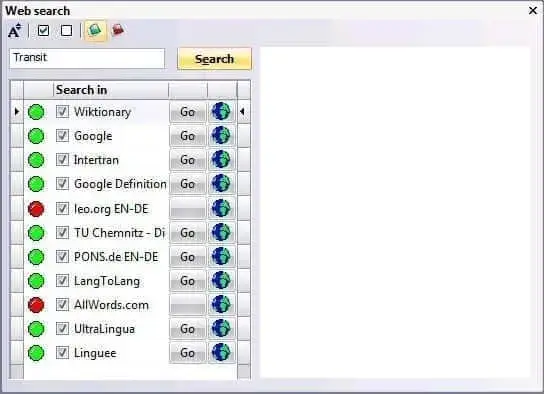Open globe icon in leo.org EN-DE row
This screenshot has height=394, width=544.
pyautogui.click(x=221, y=208)
